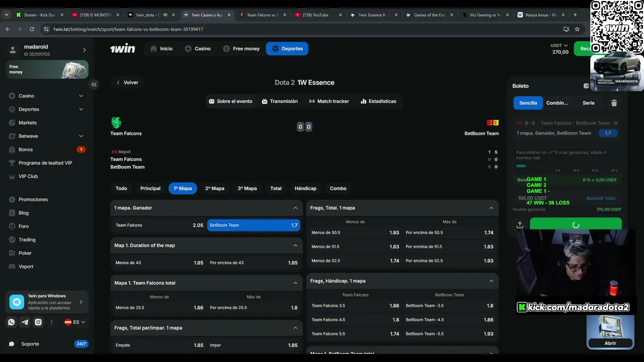Image resolution: width=644 pixels, height=362 pixels.
Task: Click Volver to go back
Action: click(x=127, y=82)
